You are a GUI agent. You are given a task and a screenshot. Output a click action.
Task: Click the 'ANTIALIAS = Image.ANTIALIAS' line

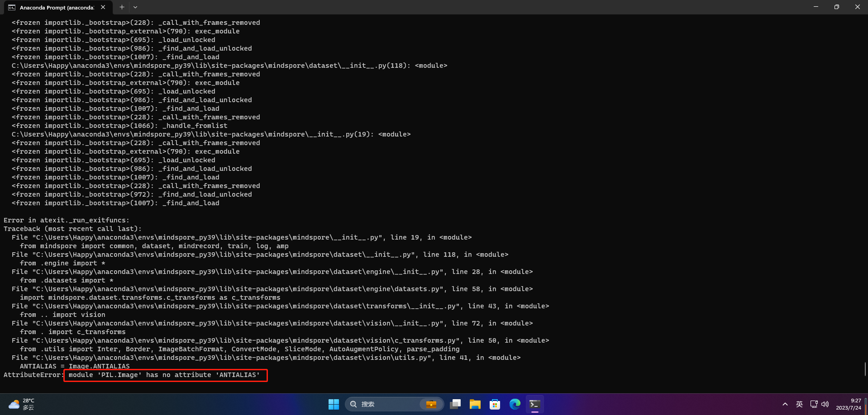75,366
